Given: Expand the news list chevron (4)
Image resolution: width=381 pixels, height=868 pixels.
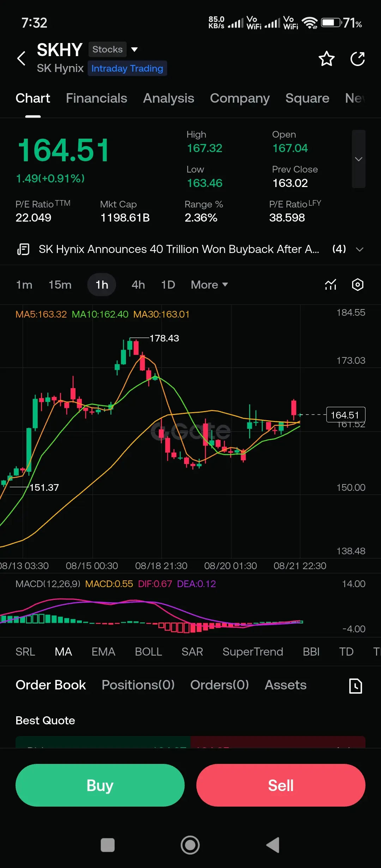Looking at the screenshot, I should point(359,249).
